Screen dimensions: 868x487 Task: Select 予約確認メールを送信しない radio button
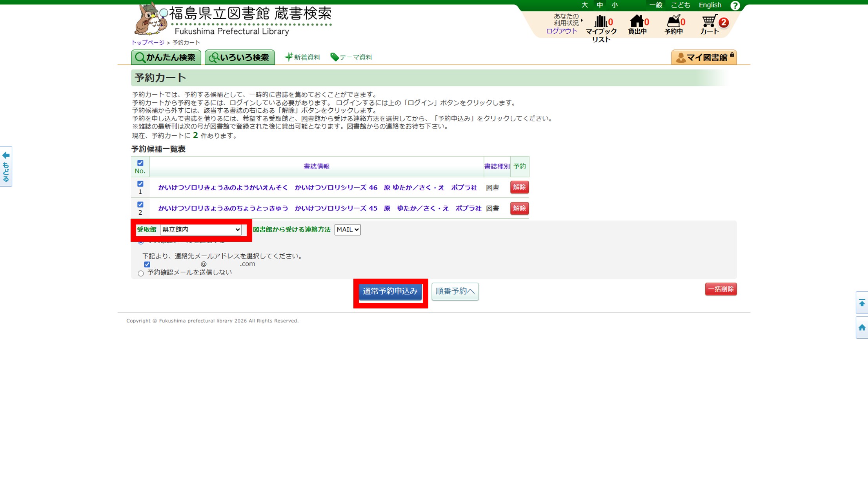(141, 274)
